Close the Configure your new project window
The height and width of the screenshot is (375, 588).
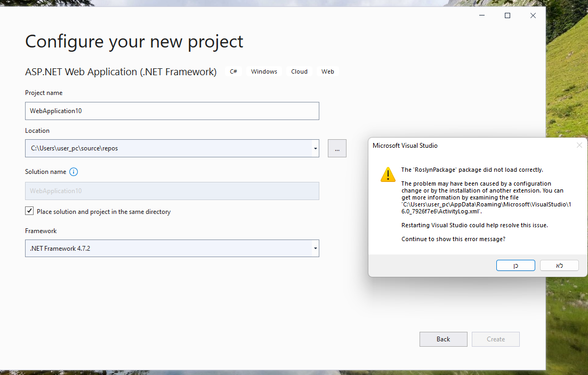click(533, 15)
